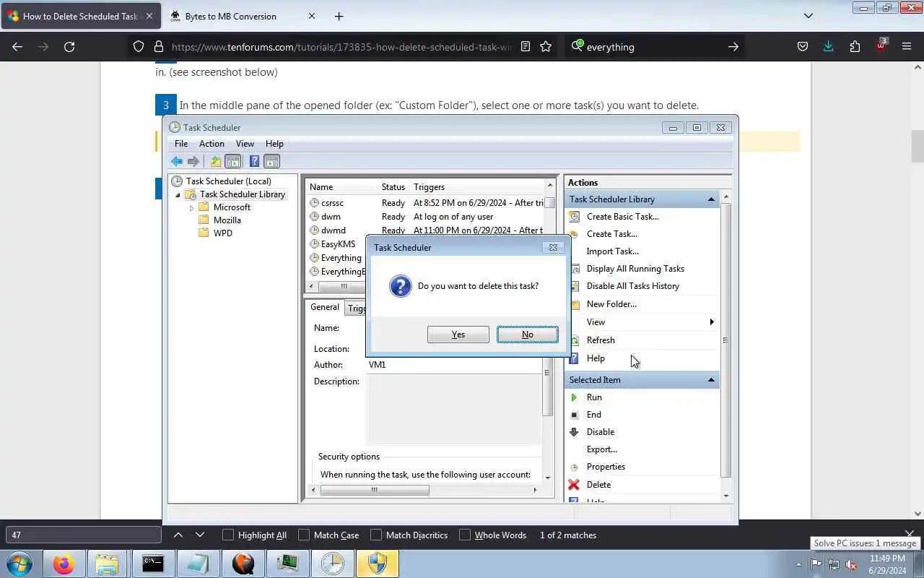Click the Firefox address bar URL

(341, 47)
